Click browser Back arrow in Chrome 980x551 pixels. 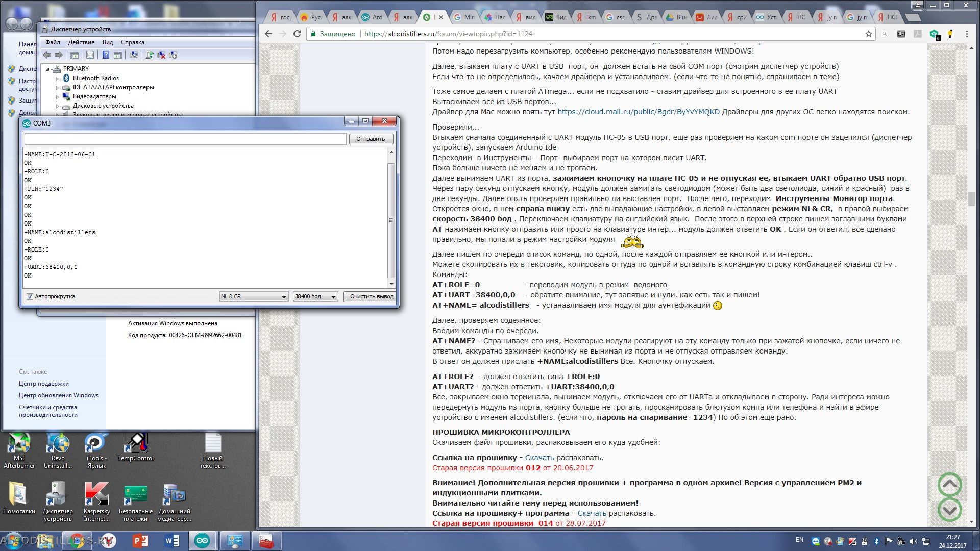tap(268, 34)
